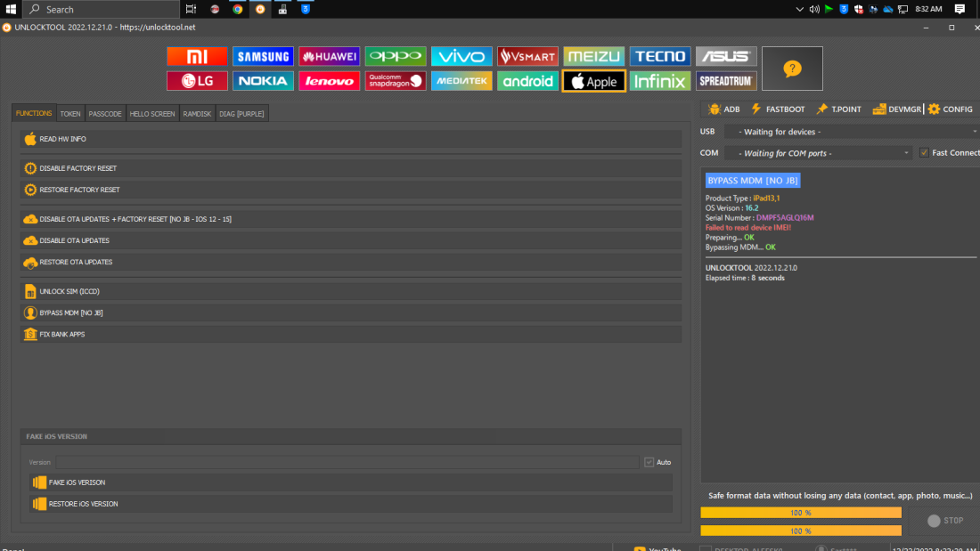The height and width of the screenshot is (551, 980).
Task: Run RESTORE FACTORY RESET function
Action: (351, 190)
